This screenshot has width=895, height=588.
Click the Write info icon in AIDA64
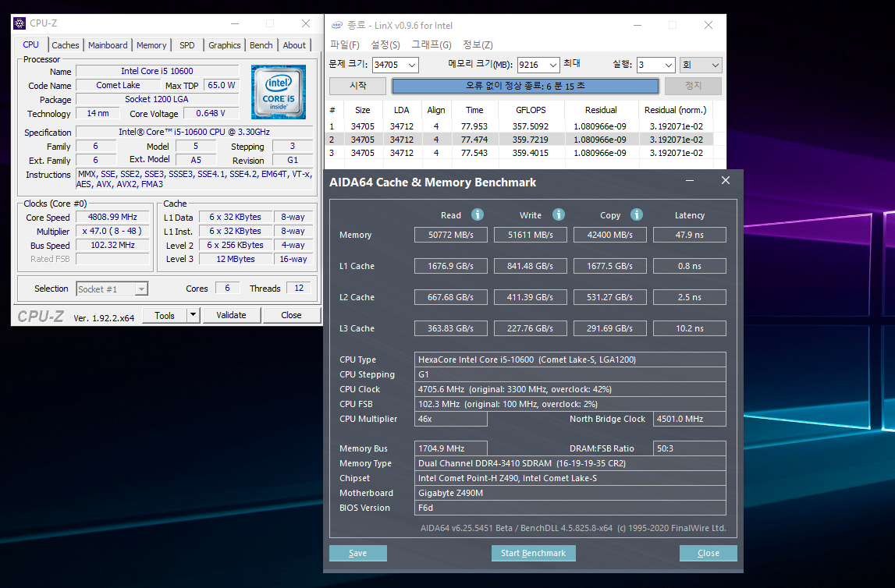[558, 214]
